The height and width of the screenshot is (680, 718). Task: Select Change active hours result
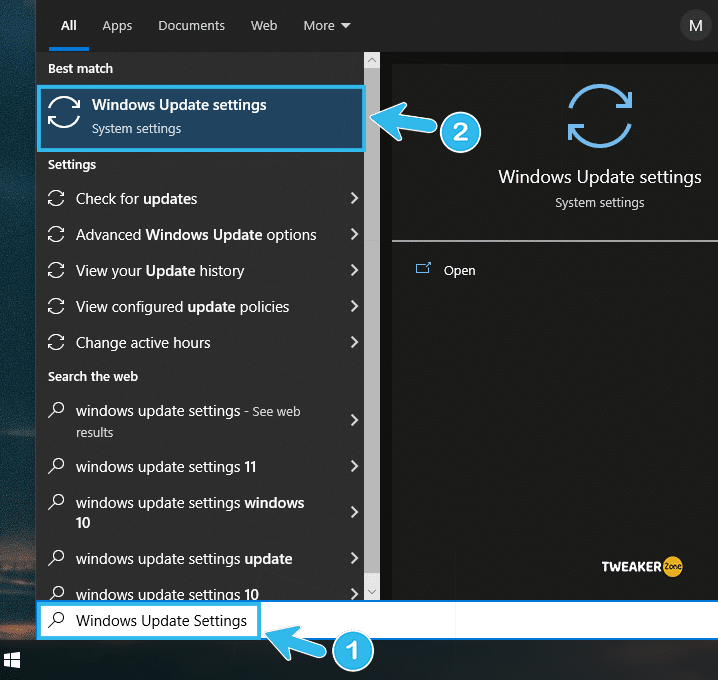[201, 343]
